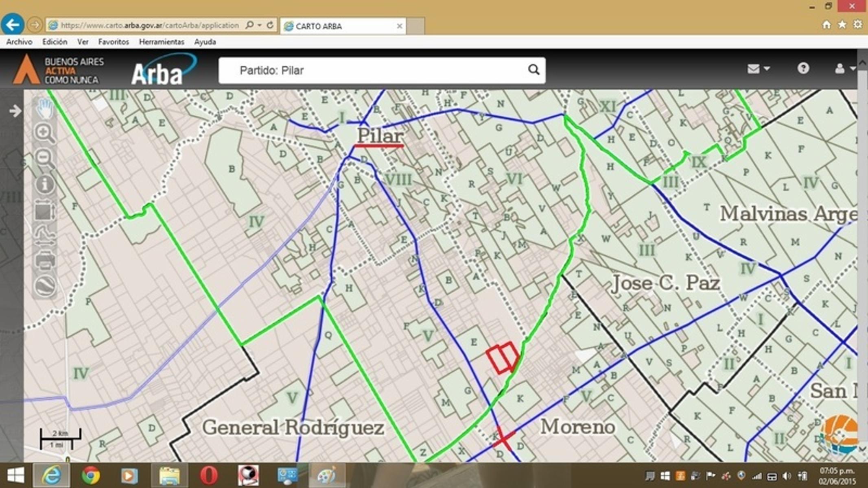Click the search magnifier in Partido box
868x488 pixels.
(533, 70)
